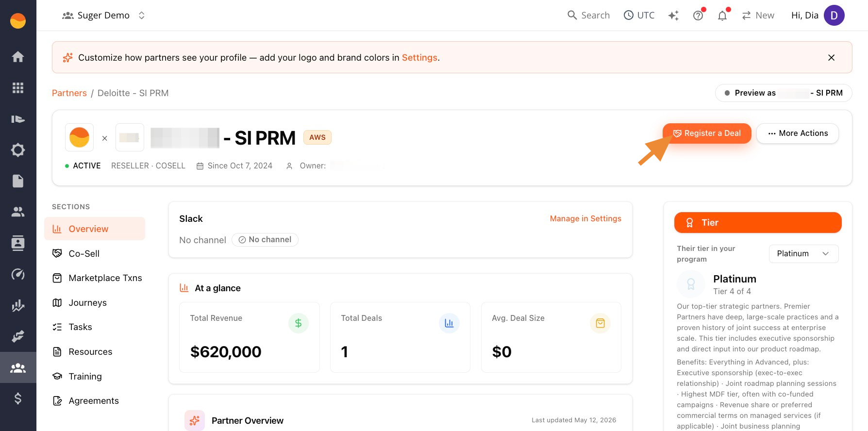Screen dimensions: 868x431
Task: Open the chart analytics sidebar icon
Action: (18, 305)
